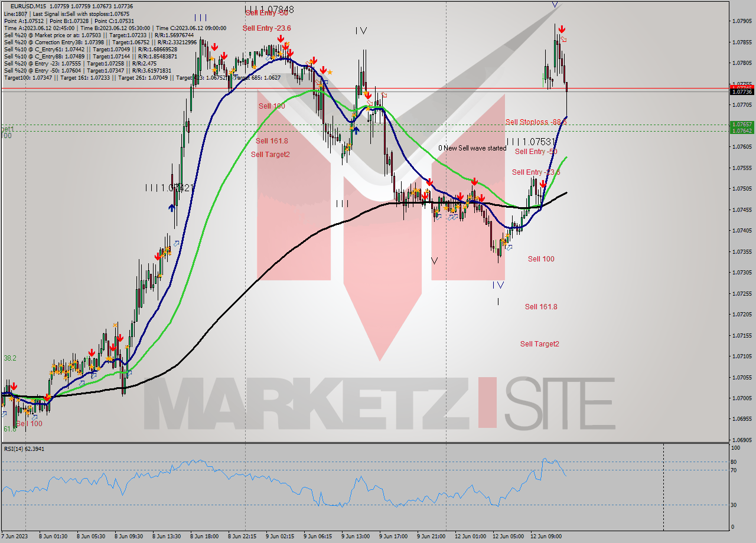
Task: Click the RSI 70 level label
Action: pyautogui.click(x=734, y=470)
